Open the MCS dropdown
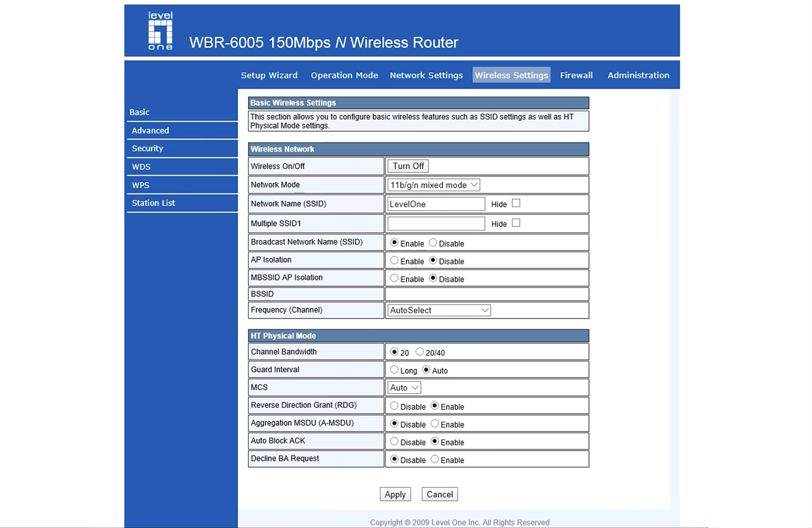 [404, 388]
